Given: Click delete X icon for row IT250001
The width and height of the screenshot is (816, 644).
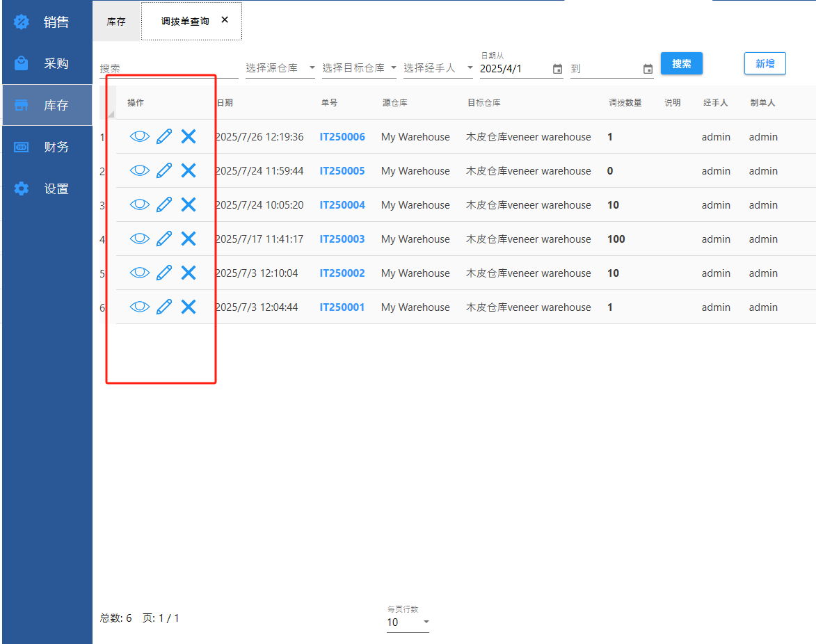Looking at the screenshot, I should pos(189,307).
